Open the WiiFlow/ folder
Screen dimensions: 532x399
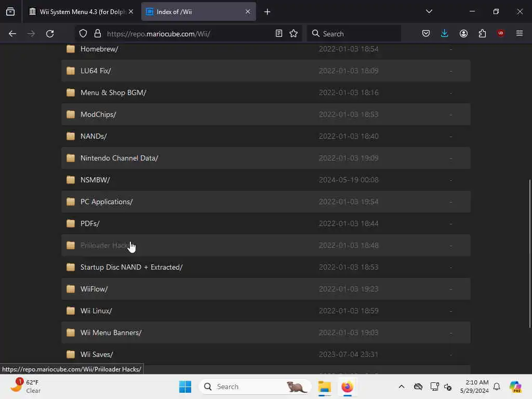pos(94,289)
